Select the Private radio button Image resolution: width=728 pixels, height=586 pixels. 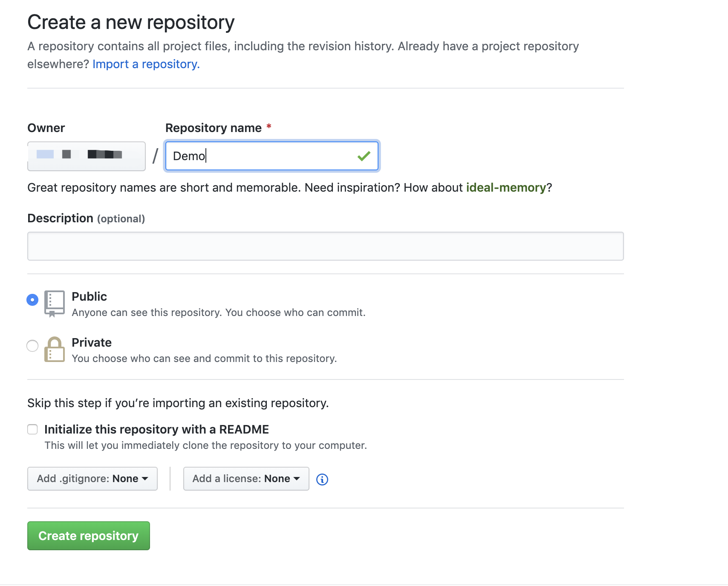32,346
